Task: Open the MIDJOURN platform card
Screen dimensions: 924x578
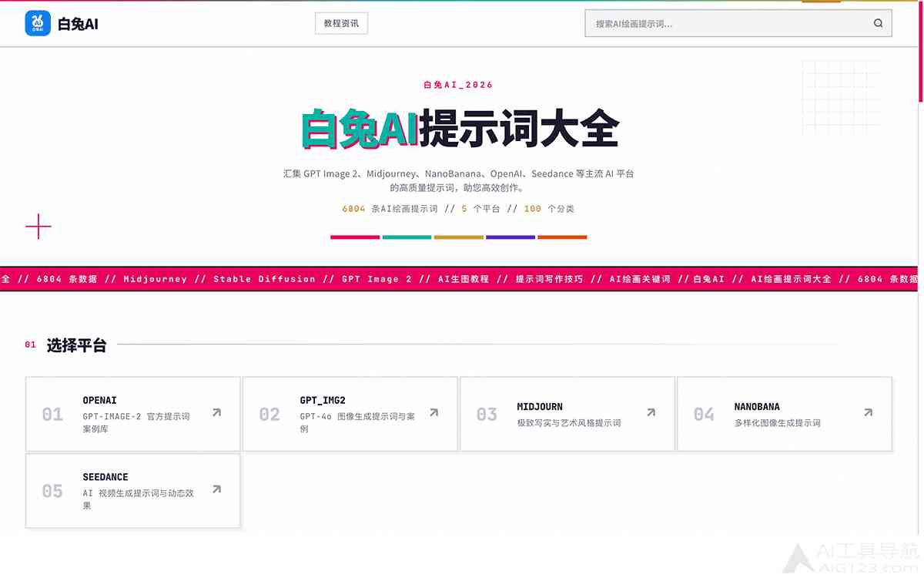Action: [567, 414]
